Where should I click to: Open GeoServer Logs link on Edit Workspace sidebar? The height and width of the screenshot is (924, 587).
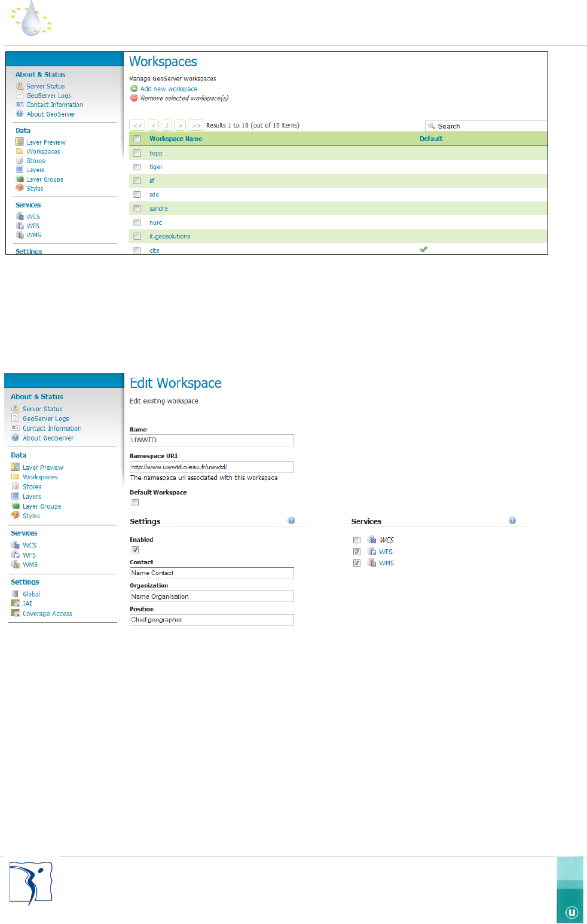click(x=46, y=418)
